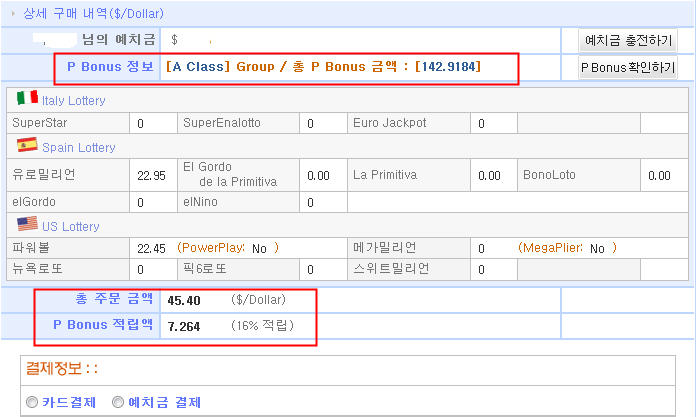Click the SuperStar label cell
The image size is (697, 417).
point(68,123)
